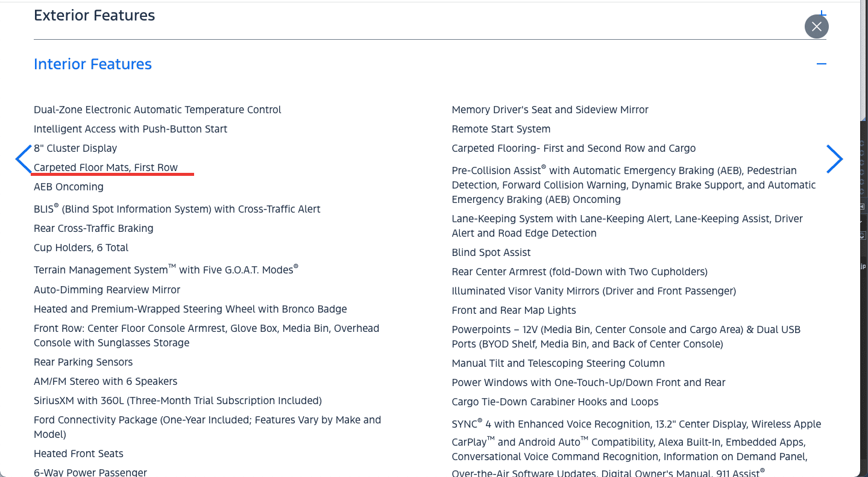868x477 pixels.
Task: Click the Exterior Features heading
Action: point(94,16)
